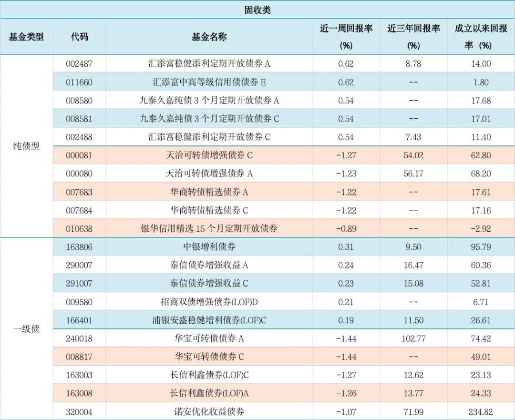Click weekly return value 0.31

[346, 247]
